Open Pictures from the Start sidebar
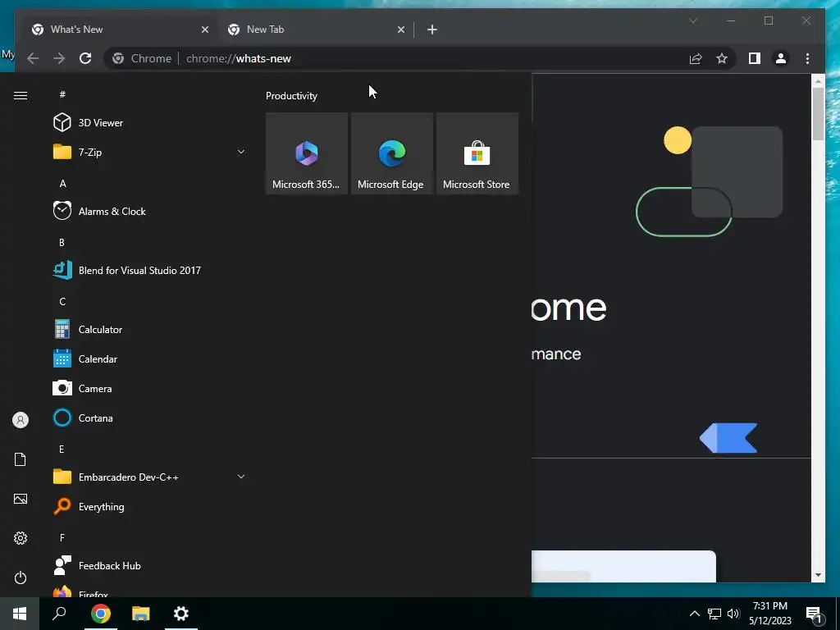The height and width of the screenshot is (630, 840). [x=21, y=499]
